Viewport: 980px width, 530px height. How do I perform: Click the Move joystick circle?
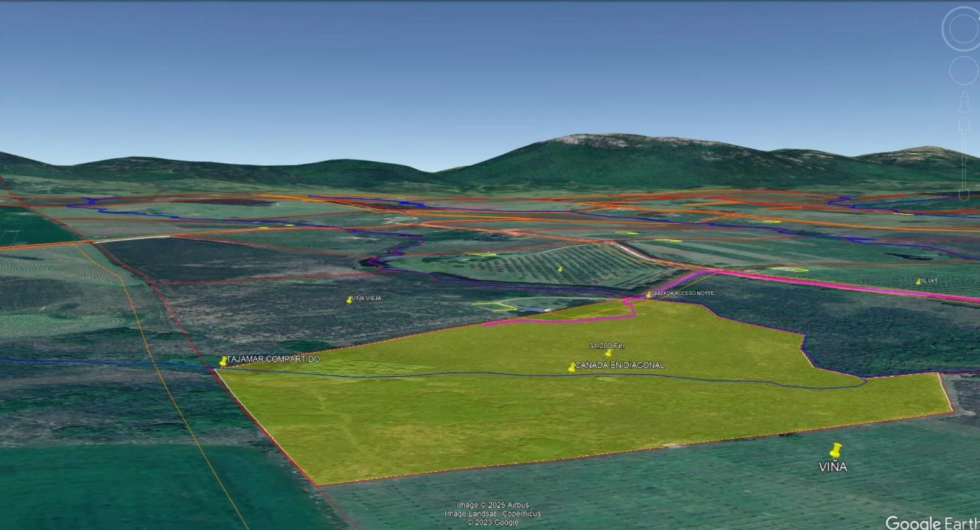(964, 70)
